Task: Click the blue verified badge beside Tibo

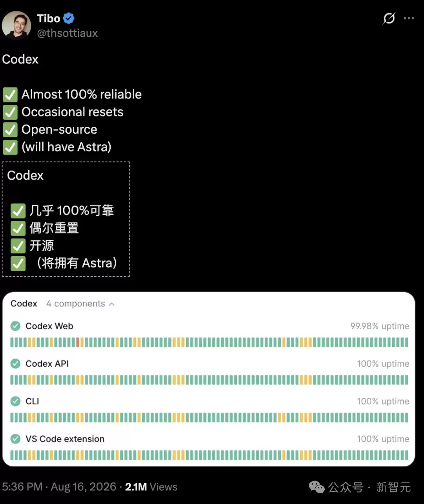Action: (x=69, y=18)
